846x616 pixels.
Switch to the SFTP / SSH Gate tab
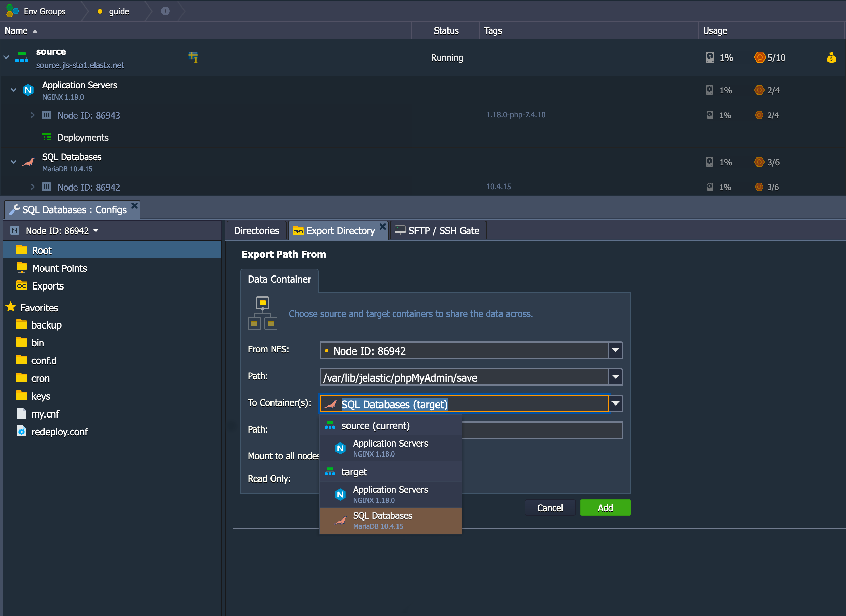(x=438, y=230)
